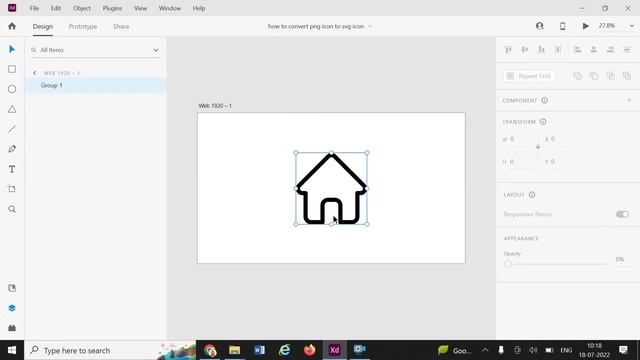
Task: Switch to the Design tab
Action: click(43, 27)
